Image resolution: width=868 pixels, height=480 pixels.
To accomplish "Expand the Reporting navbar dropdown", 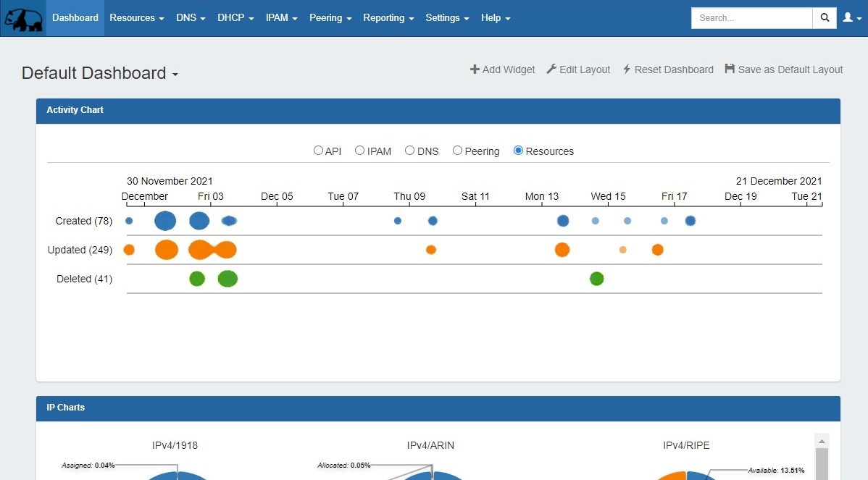I will (388, 18).
